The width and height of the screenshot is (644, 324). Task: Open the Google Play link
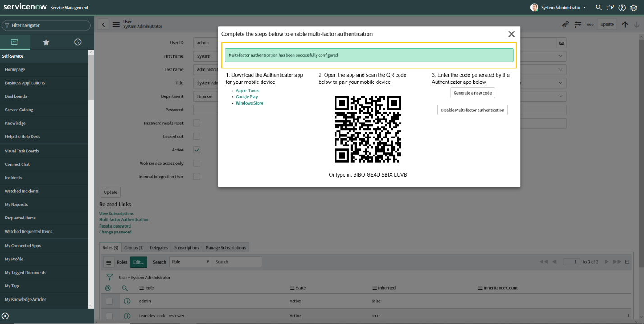246,96
